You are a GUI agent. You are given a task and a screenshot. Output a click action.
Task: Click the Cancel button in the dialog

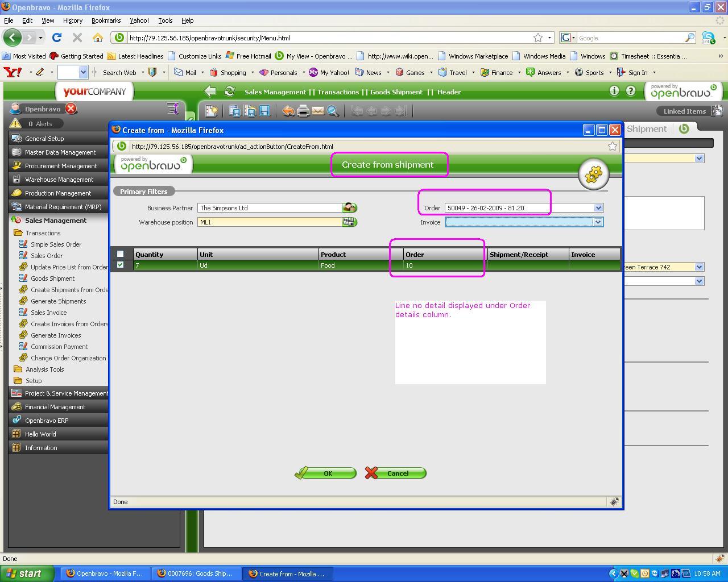point(395,473)
